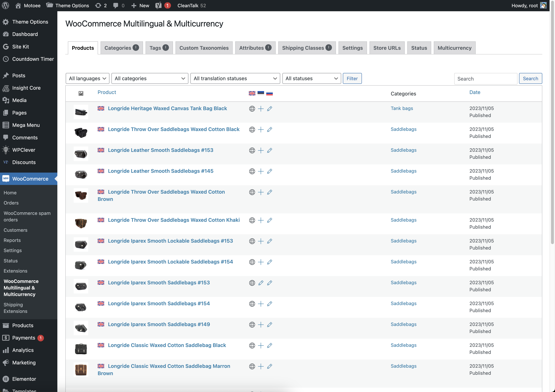Add translation plus icon for Leather Smooth Saddlebags #153
The width and height of the screenshot is (555, 392).
[261, 150]
